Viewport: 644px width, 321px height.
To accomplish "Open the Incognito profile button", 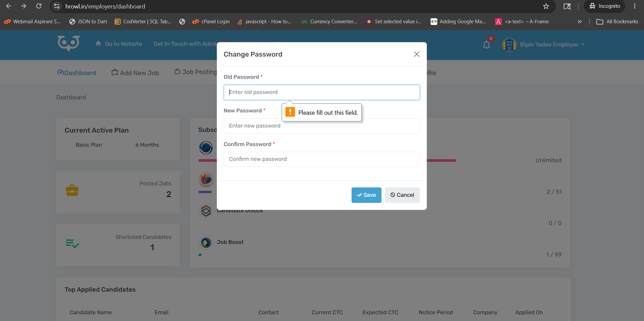I will [605, 6].
